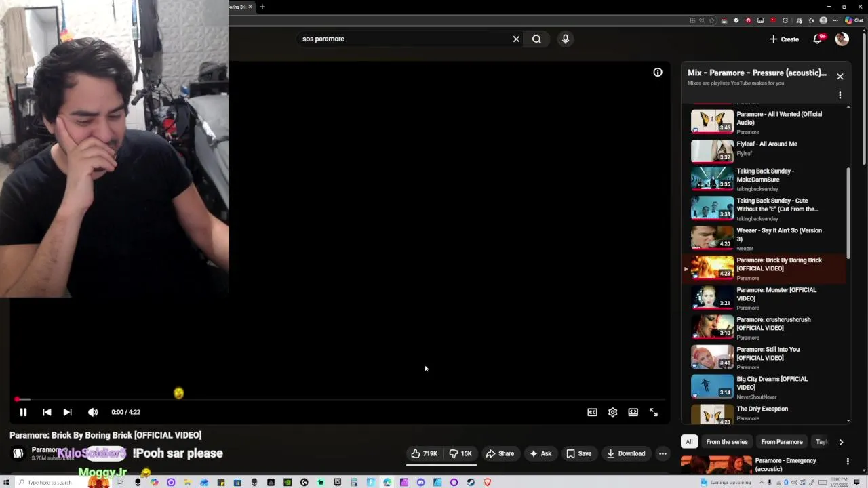Open Discord from the taskbar

(421, 482)
